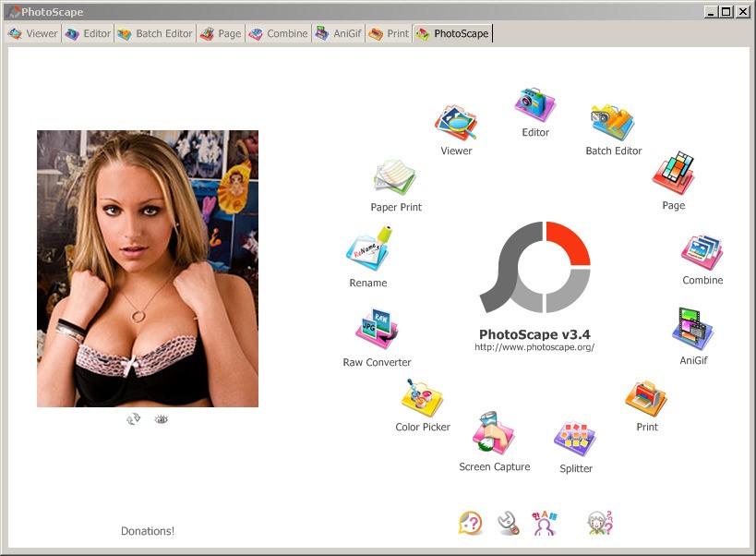This screenshot has height=556, width=756.
Task: Open the http://www.photoscape.org/ link
Action: point(534,346)
